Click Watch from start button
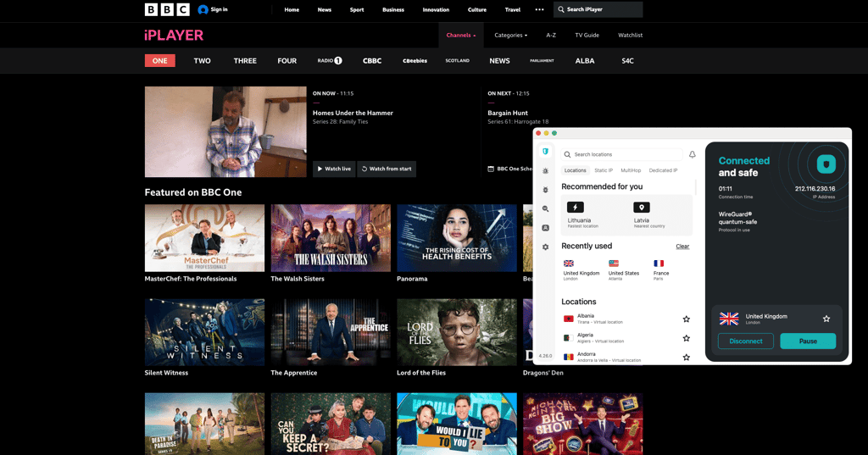The width and height of the screenshot is (868, 455). pos(387,169)
